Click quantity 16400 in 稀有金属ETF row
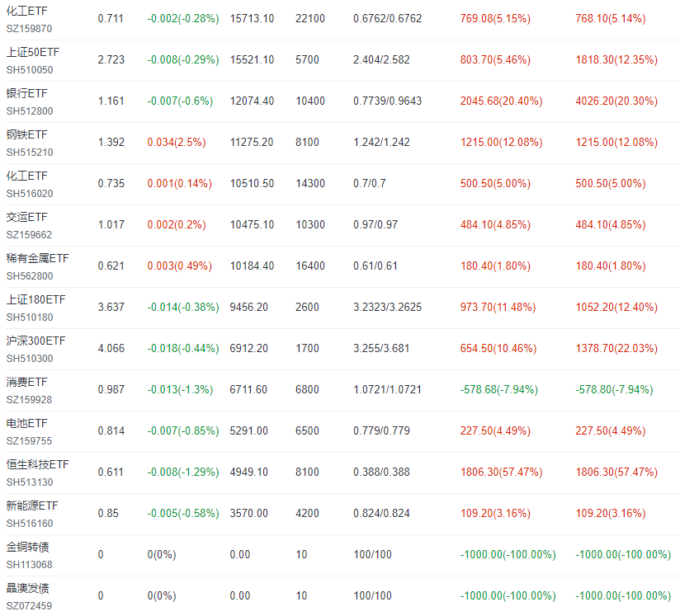680x616 pixels. [310, 266]
